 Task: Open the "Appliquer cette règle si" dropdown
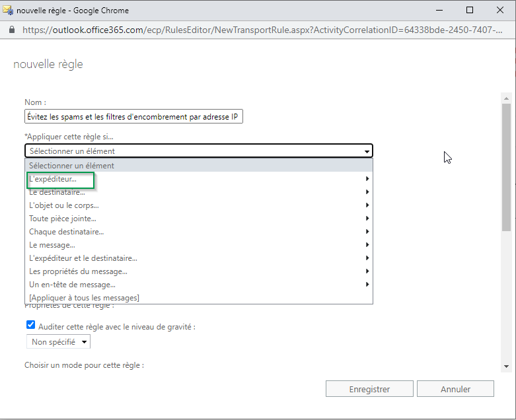198,151
